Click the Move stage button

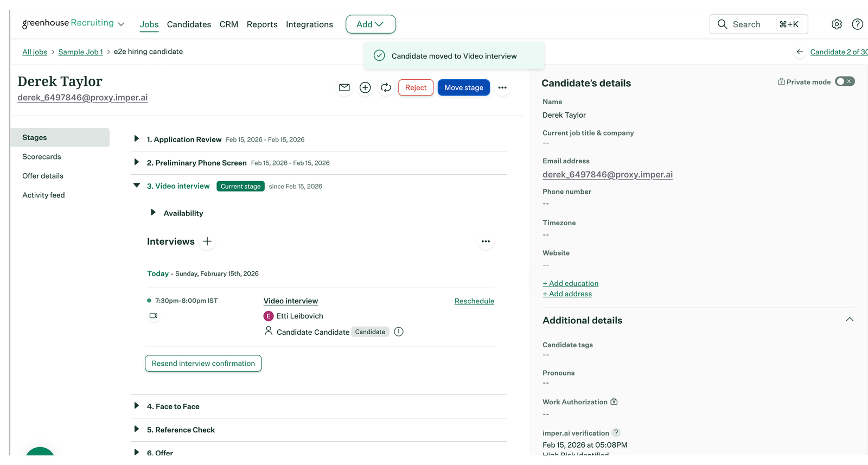point(464,87)
